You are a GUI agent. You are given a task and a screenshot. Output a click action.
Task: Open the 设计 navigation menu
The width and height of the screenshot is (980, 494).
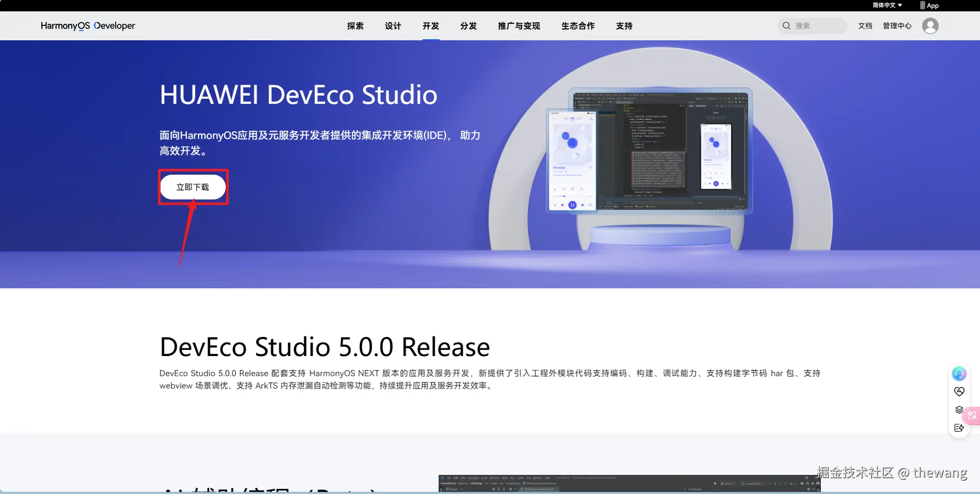click(393, 26)
